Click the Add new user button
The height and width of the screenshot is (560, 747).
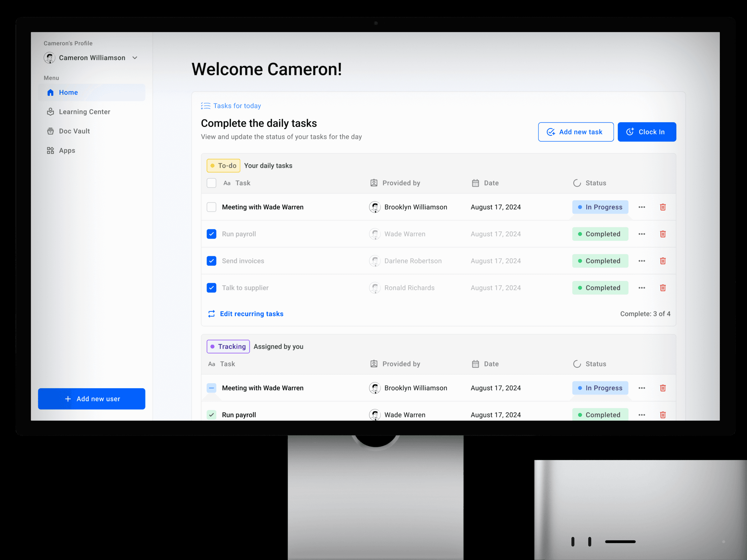[x=92, y=399]
